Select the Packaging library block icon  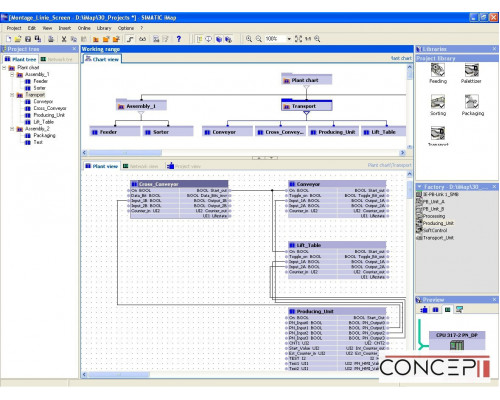click(472, 102)
